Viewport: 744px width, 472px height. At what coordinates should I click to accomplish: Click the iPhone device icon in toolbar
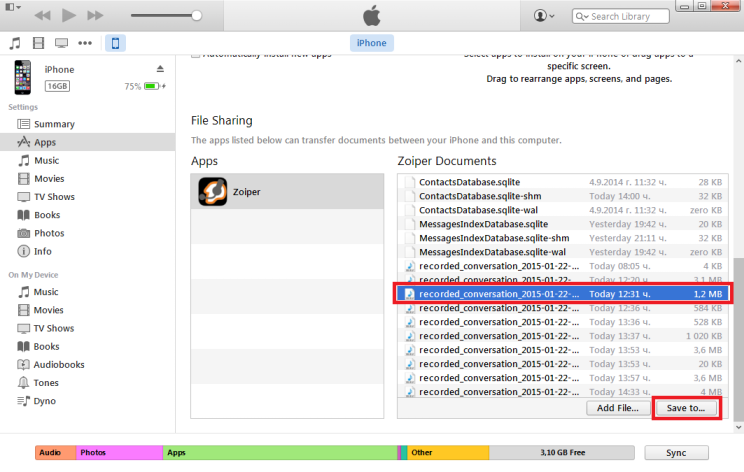point(115,43)
